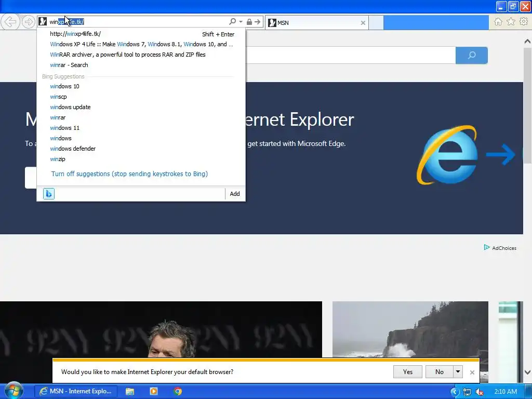Open Google Chrome from taskbar
Screen dimensions: 532x399
(x=178, y=391)
